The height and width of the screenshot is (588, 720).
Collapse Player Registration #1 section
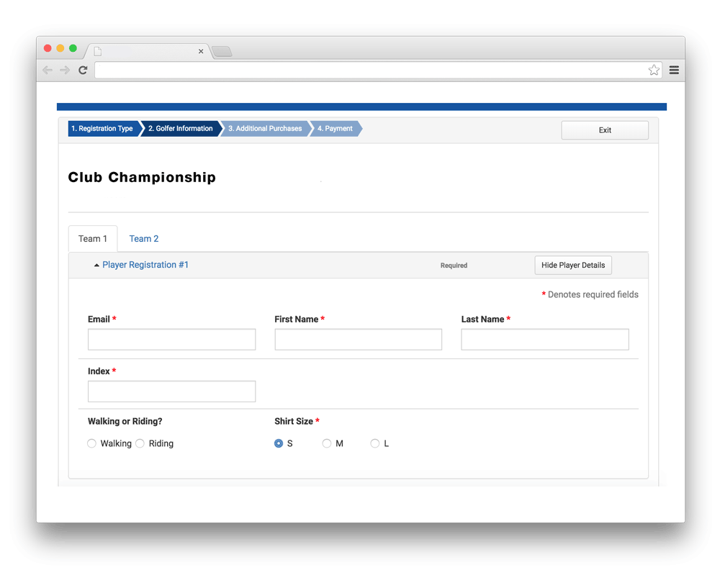(x=145, y=265)
